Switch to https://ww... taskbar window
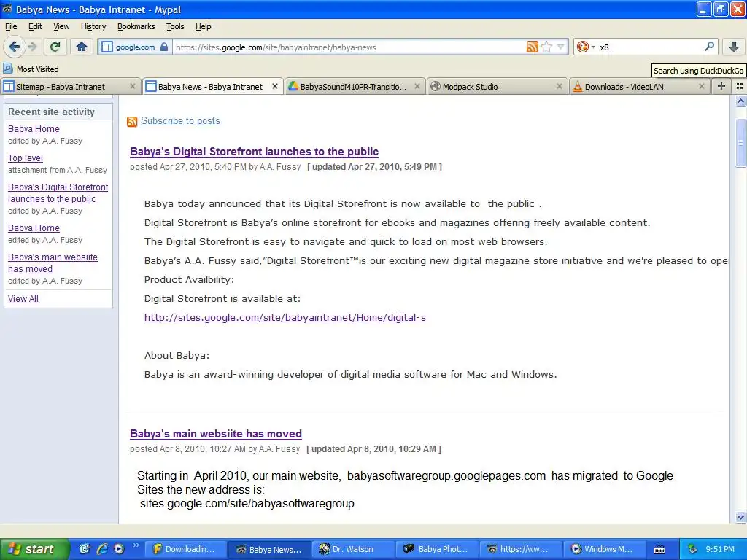 pos(521,549)
